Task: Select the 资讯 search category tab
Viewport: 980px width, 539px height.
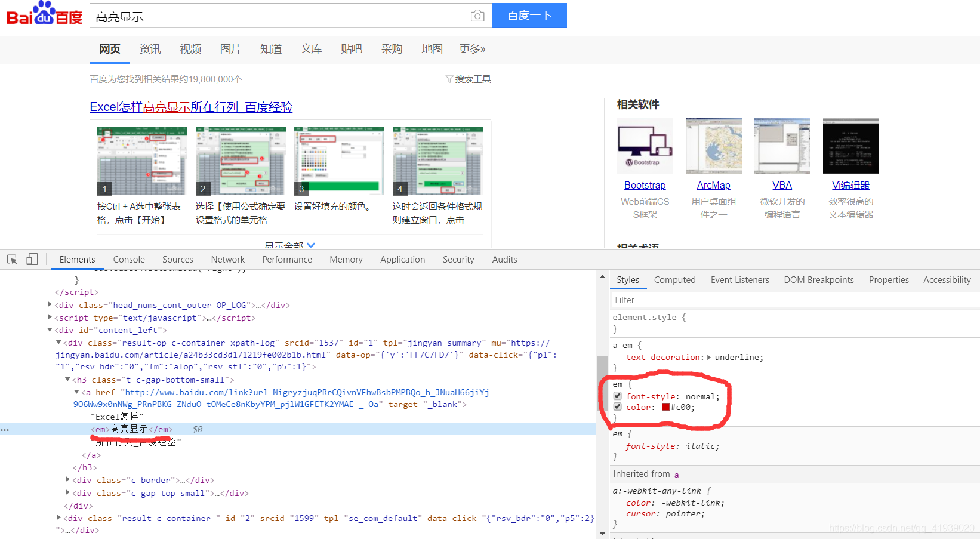Action: tap(150, 49)
